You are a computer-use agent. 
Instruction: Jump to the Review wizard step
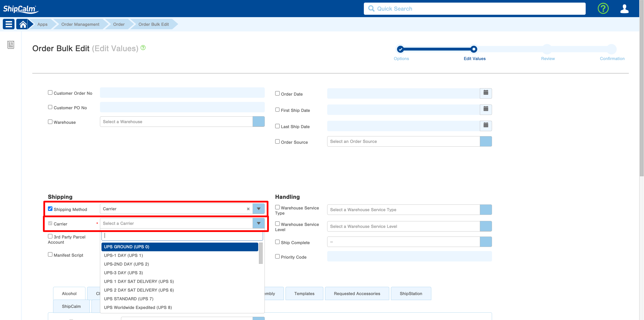point(547,49)
